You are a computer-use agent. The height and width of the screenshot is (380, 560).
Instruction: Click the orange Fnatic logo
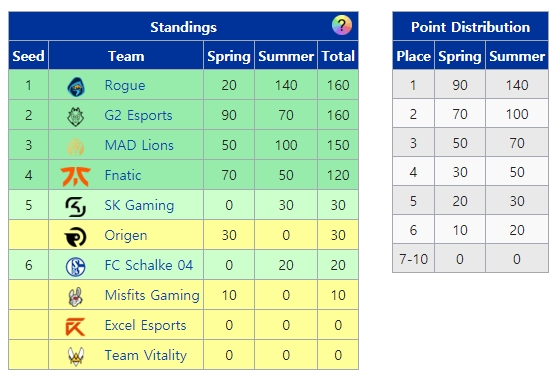click(76, 176)
